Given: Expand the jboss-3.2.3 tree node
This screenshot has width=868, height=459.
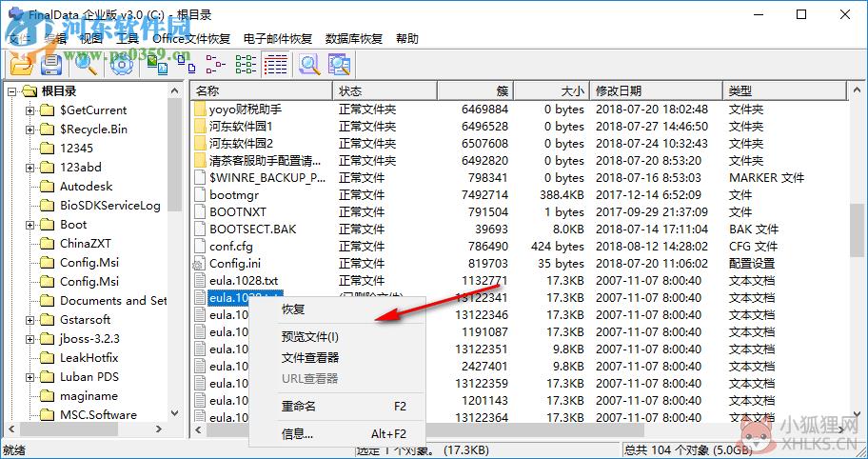Looking at the screenshot, I should point(30,339).
